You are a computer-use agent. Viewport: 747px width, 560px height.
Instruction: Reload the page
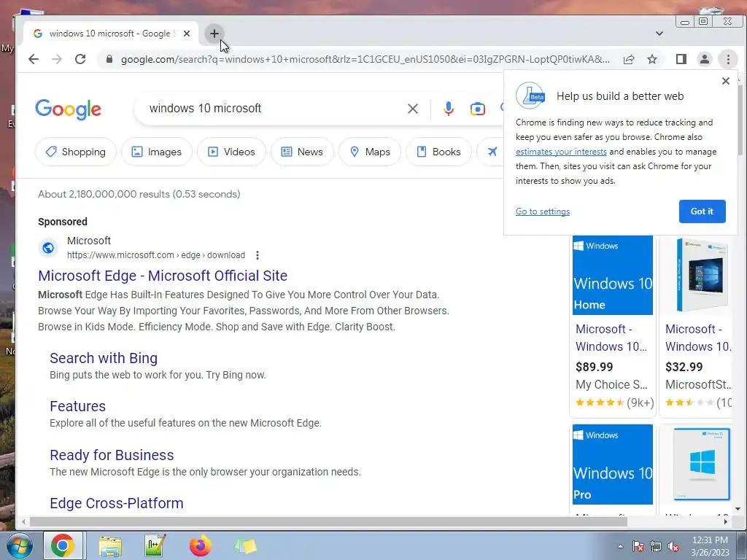click(80, 59)
